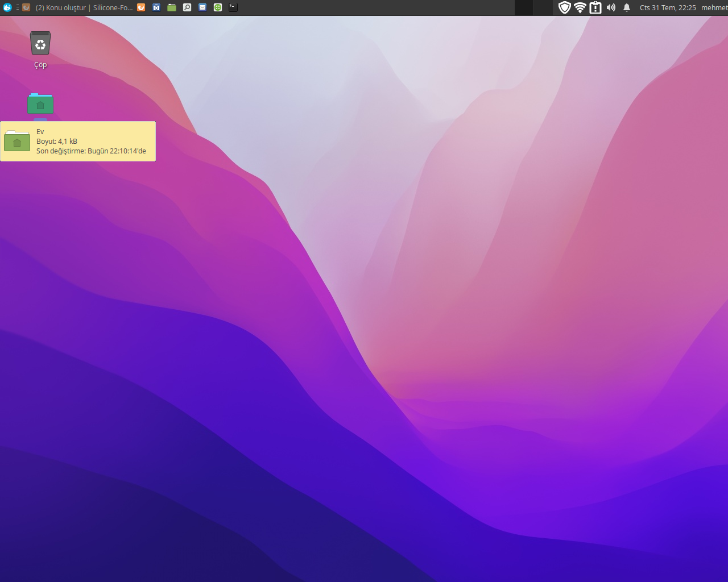Open the volume speaker control
Viewport: 728px width, 582px height.
click(611, 7)
